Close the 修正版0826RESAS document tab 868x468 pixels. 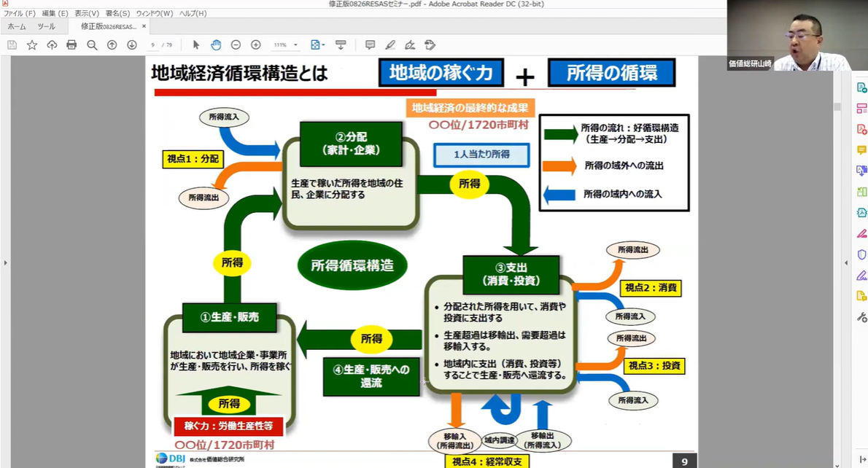tap(144, 26)
